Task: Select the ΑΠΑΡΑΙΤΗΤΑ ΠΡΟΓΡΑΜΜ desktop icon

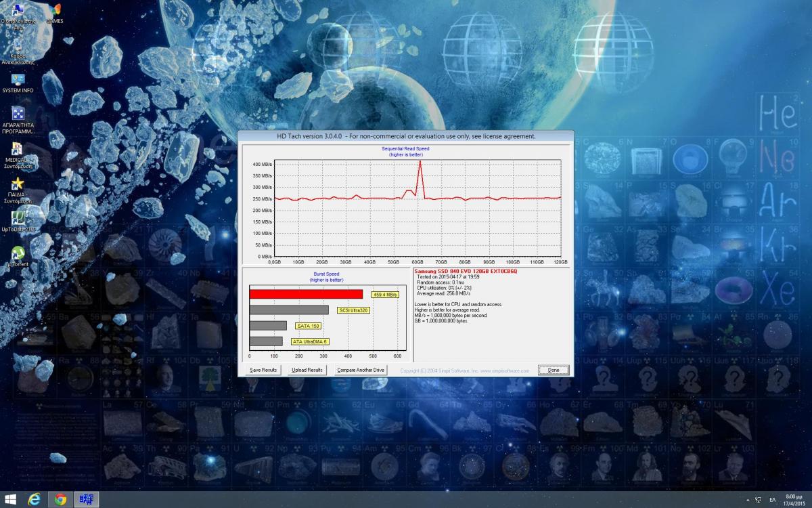Action: (18, 120)
